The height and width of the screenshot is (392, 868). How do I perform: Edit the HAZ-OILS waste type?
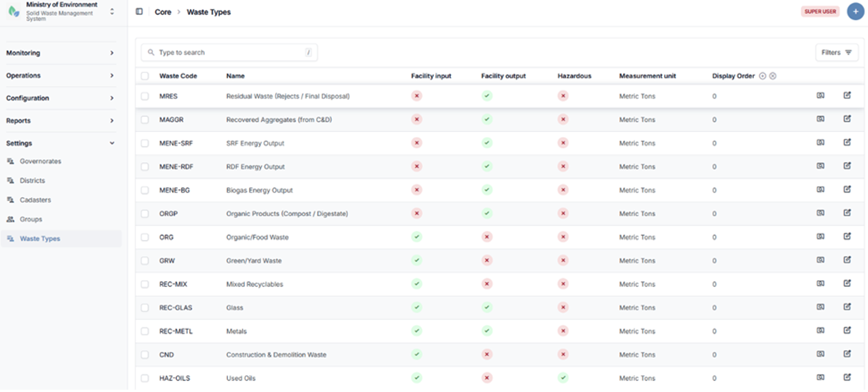tap(847, 377)
